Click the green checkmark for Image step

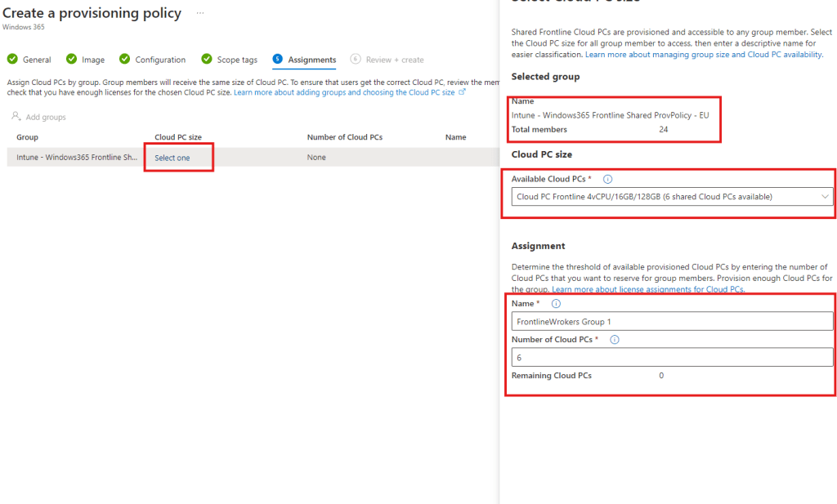72,59
